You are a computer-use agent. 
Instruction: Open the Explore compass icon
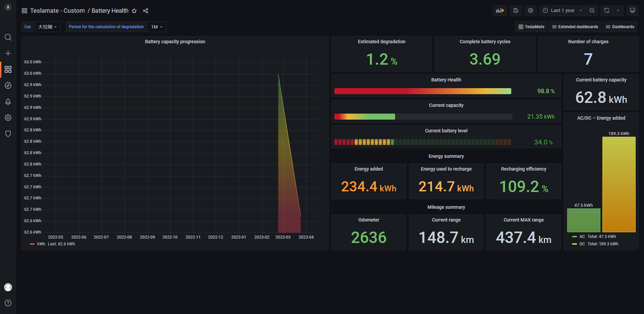(x=8, y=85)
